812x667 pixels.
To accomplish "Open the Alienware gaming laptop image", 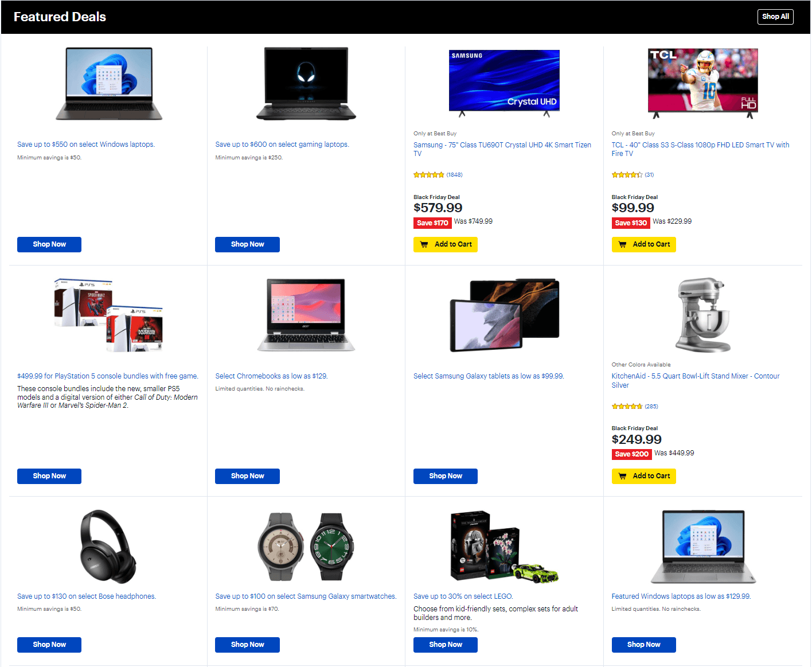I will (306, 84).
